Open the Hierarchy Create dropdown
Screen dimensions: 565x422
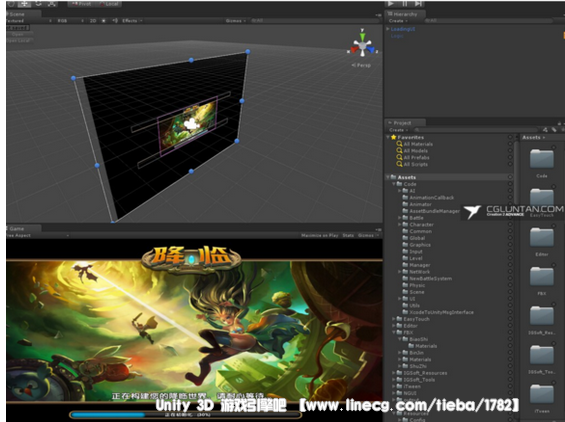click(398, 21)
